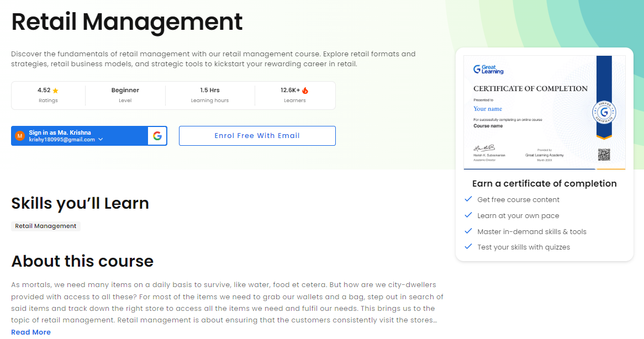The width and height of the screenshot is (644, 339).
Task: Click the krishy180995@gmail.com email text
Action: click(x=62, y=140)
